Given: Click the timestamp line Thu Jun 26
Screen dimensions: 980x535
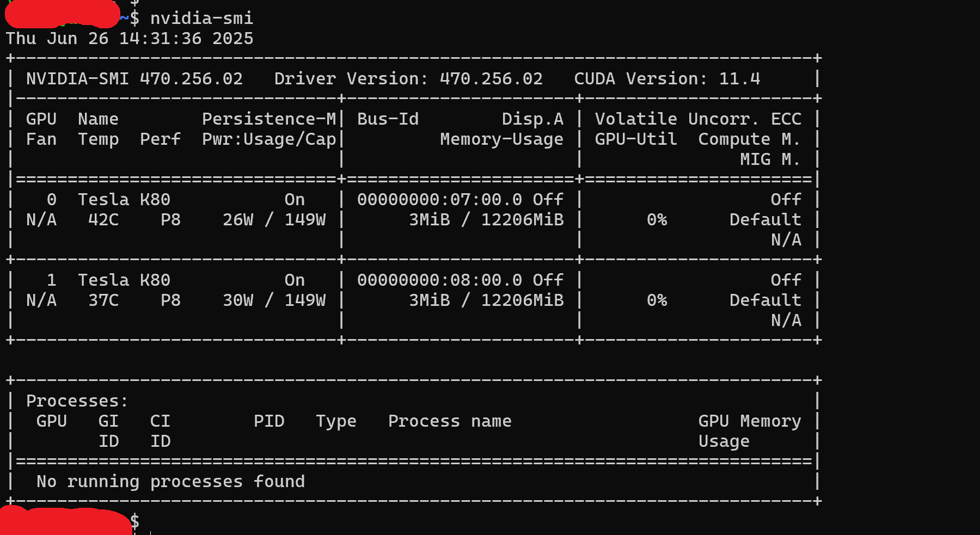Looking at the screenshot, I should pyautogui.click(x=130, y=39).
